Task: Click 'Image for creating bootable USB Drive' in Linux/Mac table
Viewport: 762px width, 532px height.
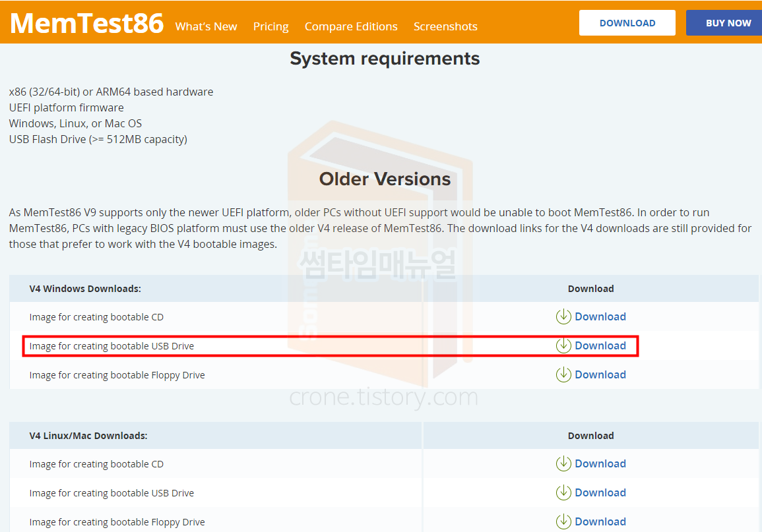Action: (x=111, y=493)
